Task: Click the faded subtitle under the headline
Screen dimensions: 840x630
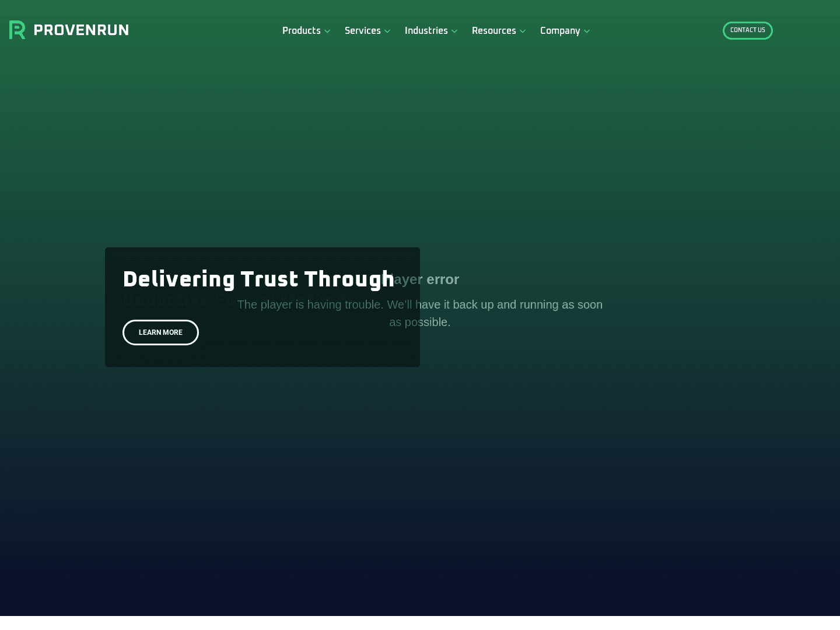Action: click(175, 301)
